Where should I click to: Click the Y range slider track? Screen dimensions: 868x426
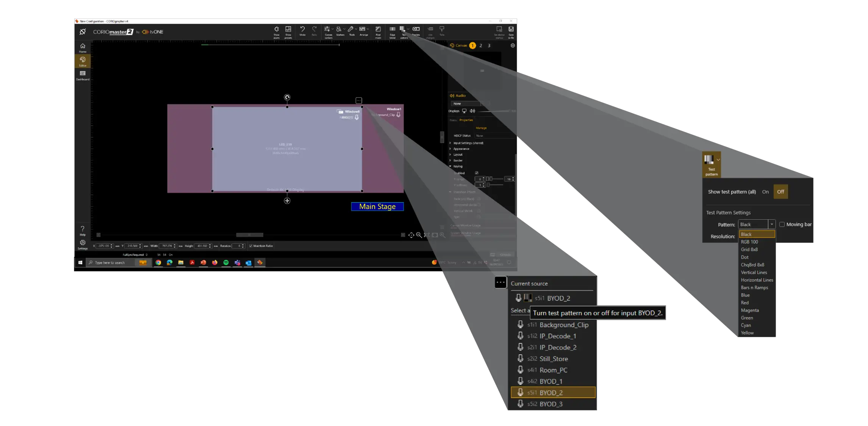point(495,179)
